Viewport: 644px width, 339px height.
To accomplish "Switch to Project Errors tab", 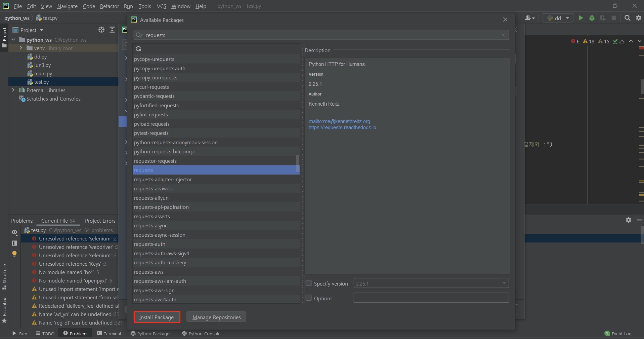I will tap(100, 221).
